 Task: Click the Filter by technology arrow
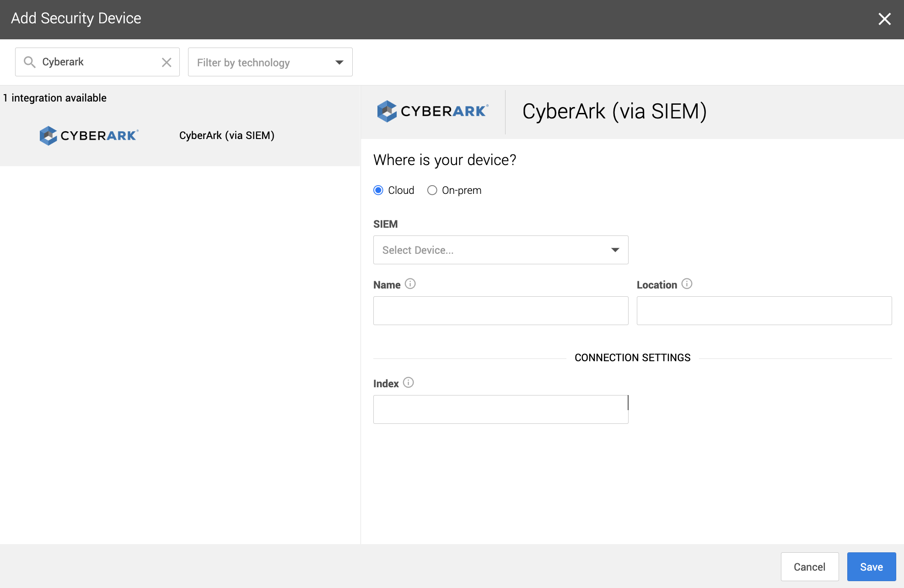click(339, 63)
